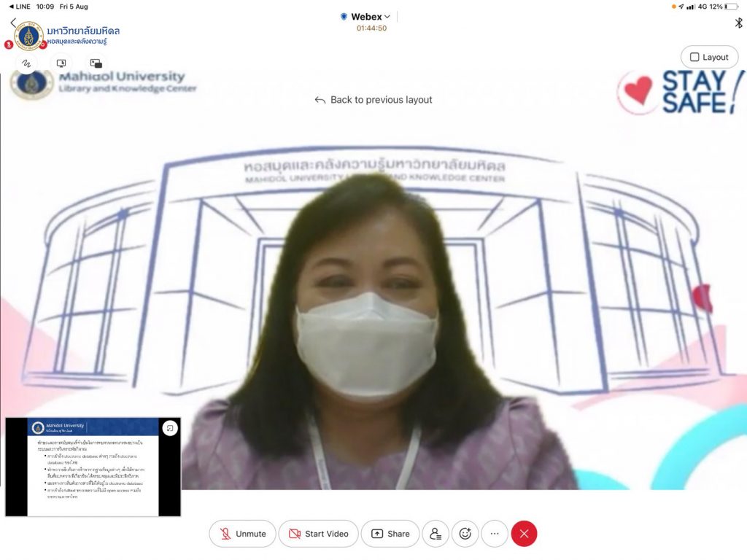747x560 pixels.
Task: Open the More options ellipsis menu
Action: [x=494, y=534]
